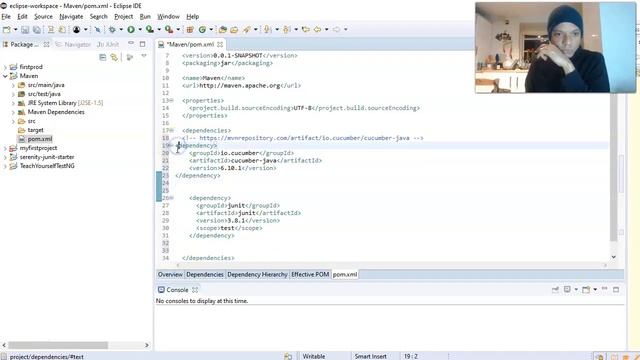This screenshot has width=640, height=360.
Task: Open the Project menu
Action: coord(124,16)
